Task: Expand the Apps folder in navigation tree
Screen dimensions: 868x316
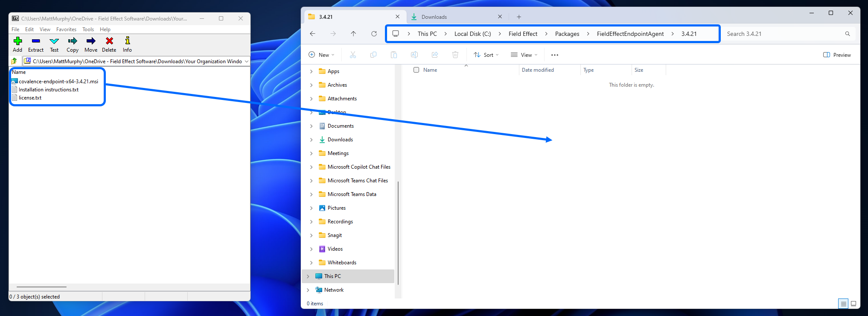Action: pos(311,71)
